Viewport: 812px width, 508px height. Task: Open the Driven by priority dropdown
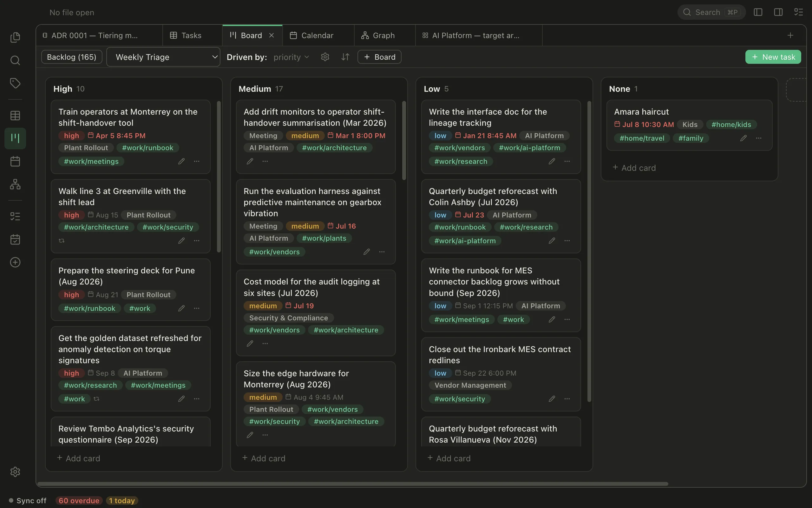pos(291,57)
